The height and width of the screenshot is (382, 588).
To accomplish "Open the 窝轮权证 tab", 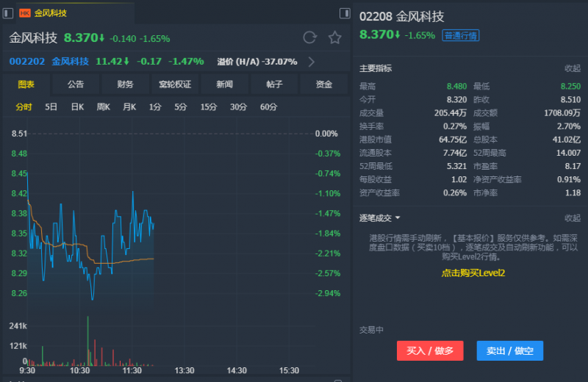I will click(x=175, y=84).
